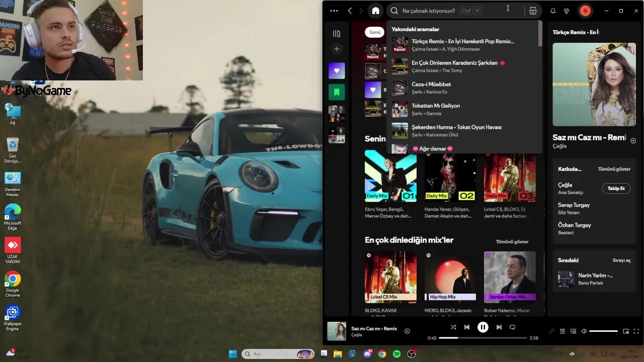Open Geri Dönüşüm recycle bin on desktop
The height and width of the screenshot is (362, 644).
tap(13, 150)
